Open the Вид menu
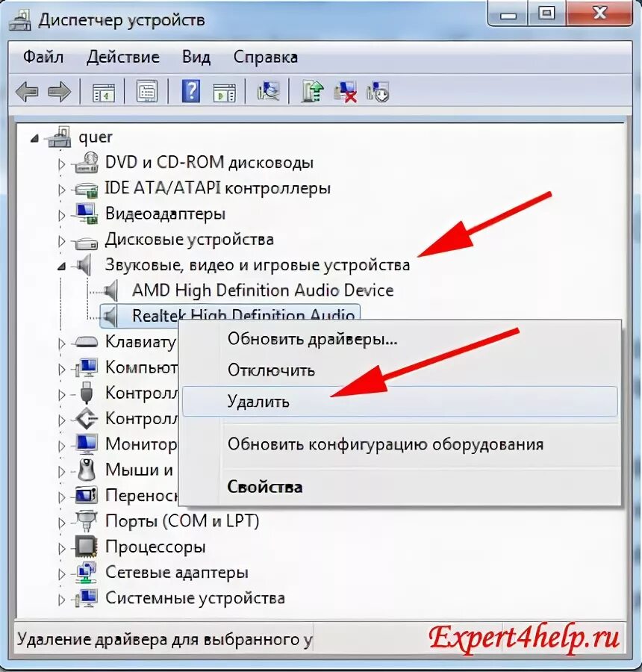This screenshot has width=642, height=672. (196, 57)
